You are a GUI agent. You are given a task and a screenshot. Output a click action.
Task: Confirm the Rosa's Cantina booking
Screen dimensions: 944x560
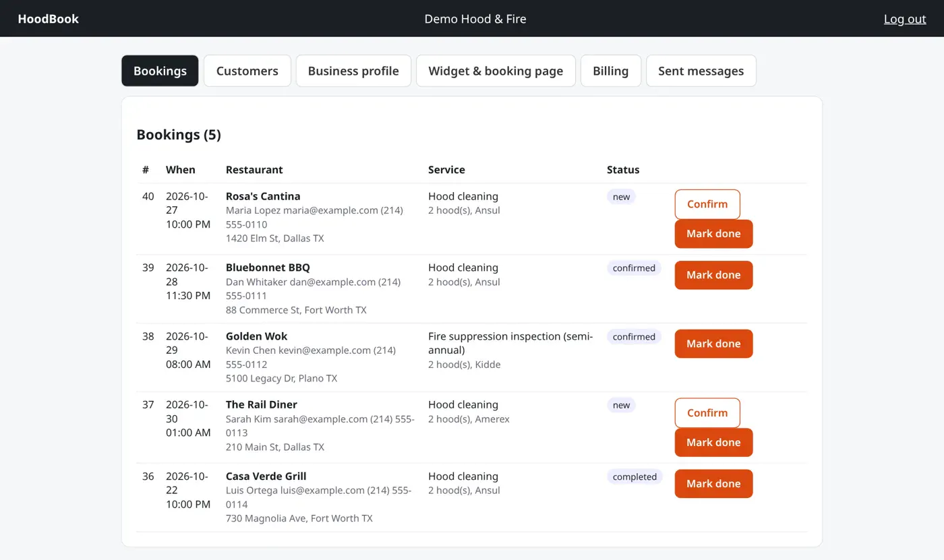tap(707, 204)
